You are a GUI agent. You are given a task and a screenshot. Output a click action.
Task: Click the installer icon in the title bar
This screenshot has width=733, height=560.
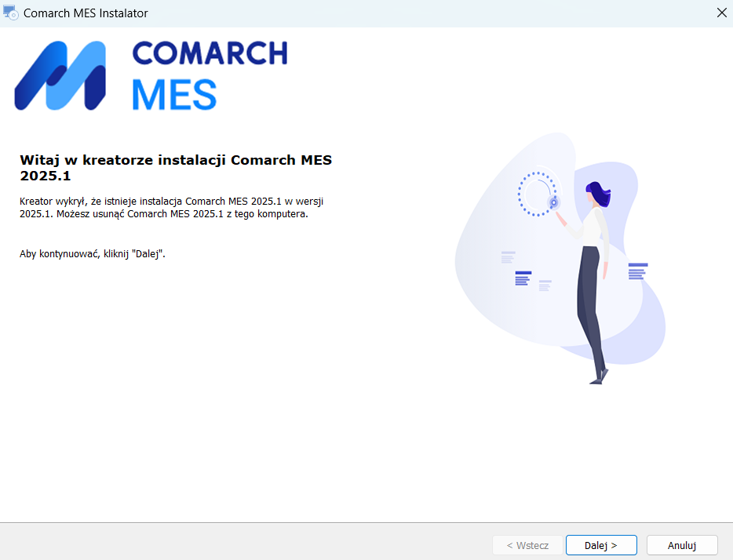[10, 13]
